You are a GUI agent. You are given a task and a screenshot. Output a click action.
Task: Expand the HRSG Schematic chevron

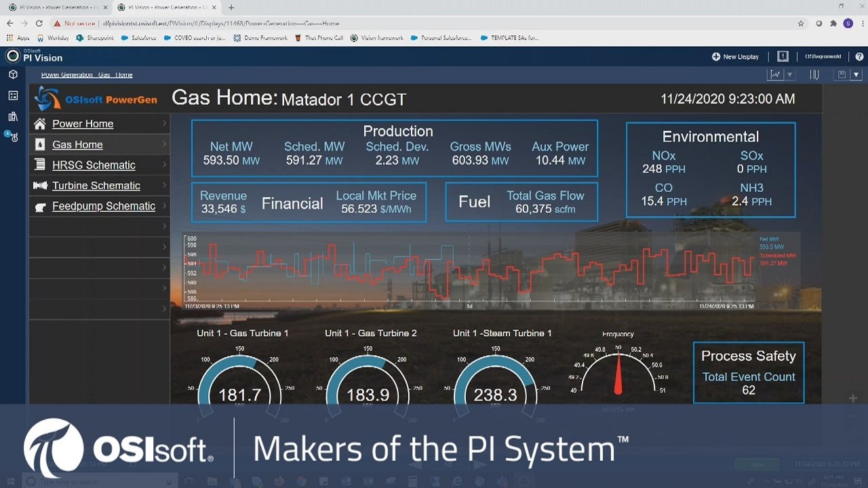(164, 165)
